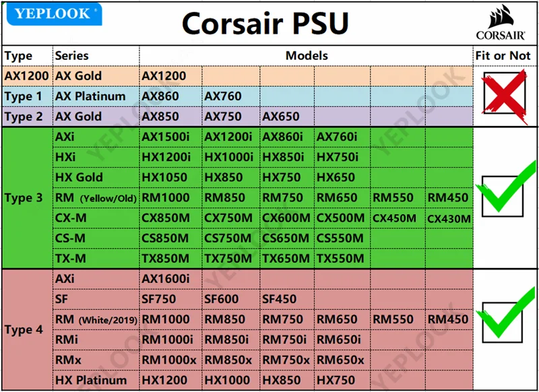Click the Series column header
539x392 pixels.
[x=71, y=56]
